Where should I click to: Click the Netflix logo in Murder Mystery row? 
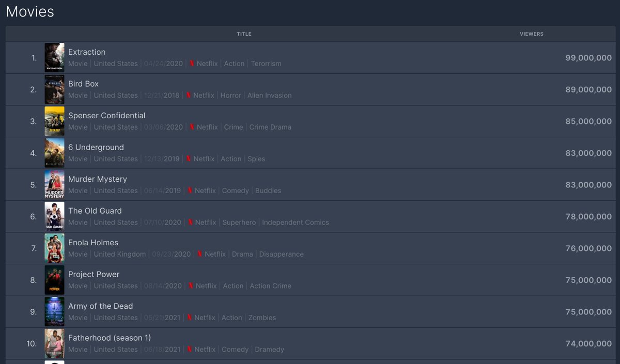[190, 191]
